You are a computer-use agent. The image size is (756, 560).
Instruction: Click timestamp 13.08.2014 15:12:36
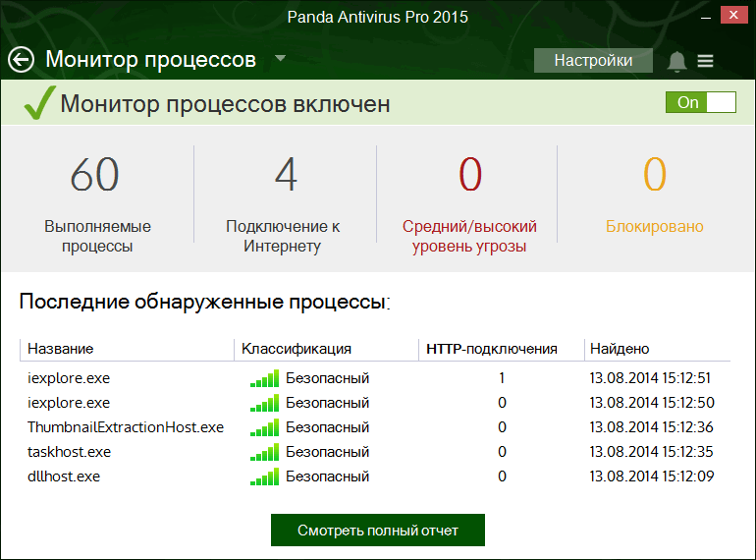click(x=651, y=427)
